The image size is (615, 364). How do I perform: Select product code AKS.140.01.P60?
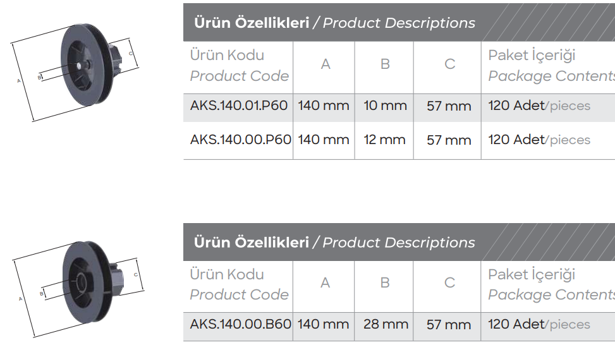pos(239,106)
